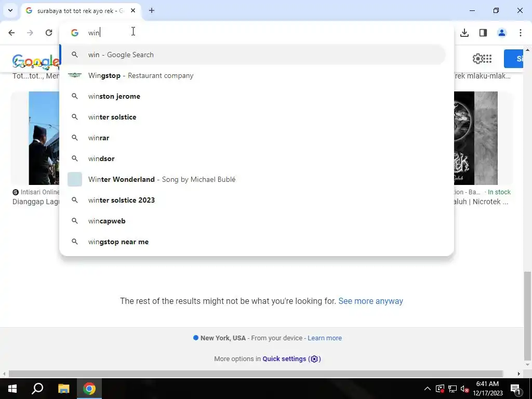Click the Google icon in address bar

point(75,33)
